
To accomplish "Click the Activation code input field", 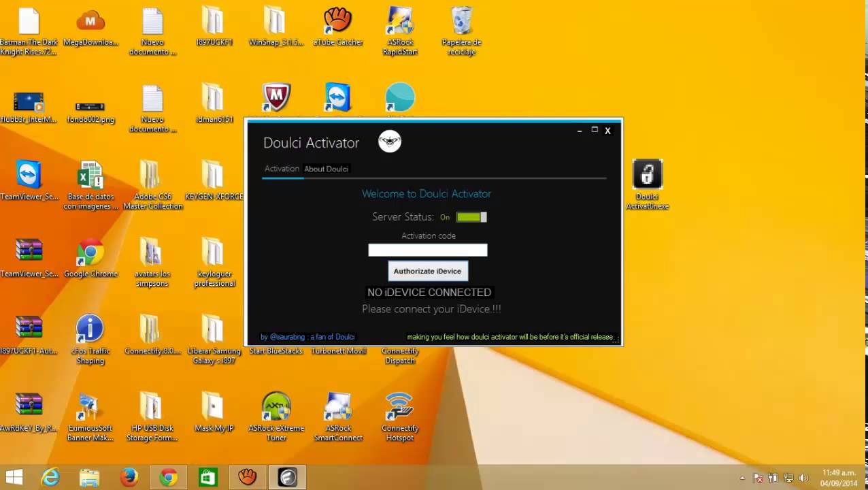I will click(x=428, y=250).
